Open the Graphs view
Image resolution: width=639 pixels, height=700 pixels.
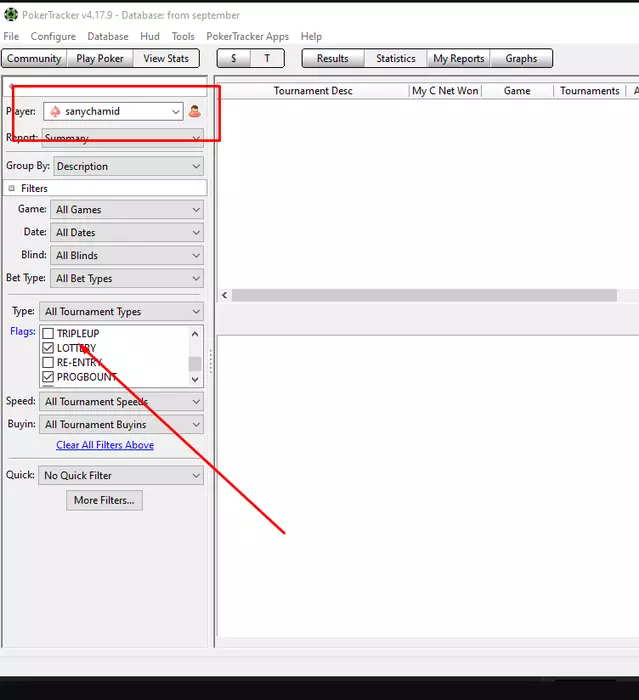(521, 58)
